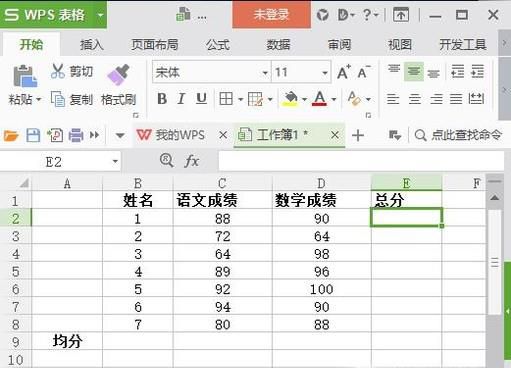Open the 开始 ribbon tab
This screenshot has width=511, height=368.
(31, 44)
